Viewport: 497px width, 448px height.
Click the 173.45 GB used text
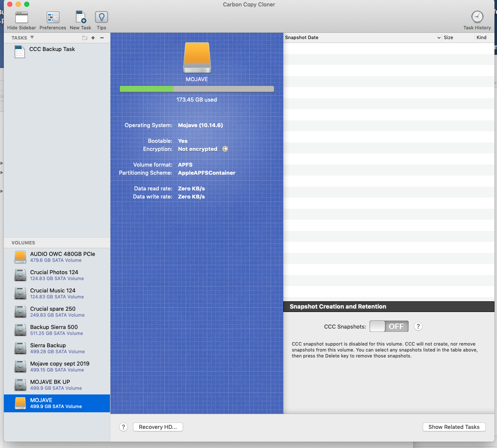point(197,99)
